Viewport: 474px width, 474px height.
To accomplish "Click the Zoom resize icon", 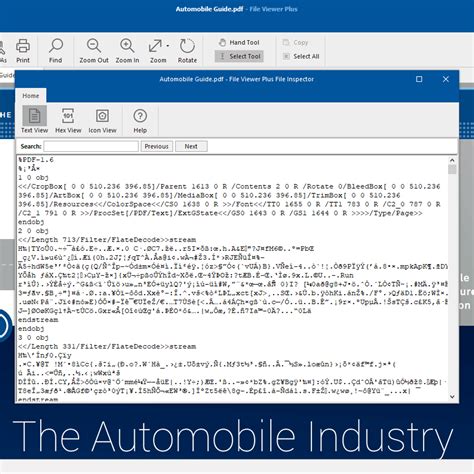I will (155, 46).
